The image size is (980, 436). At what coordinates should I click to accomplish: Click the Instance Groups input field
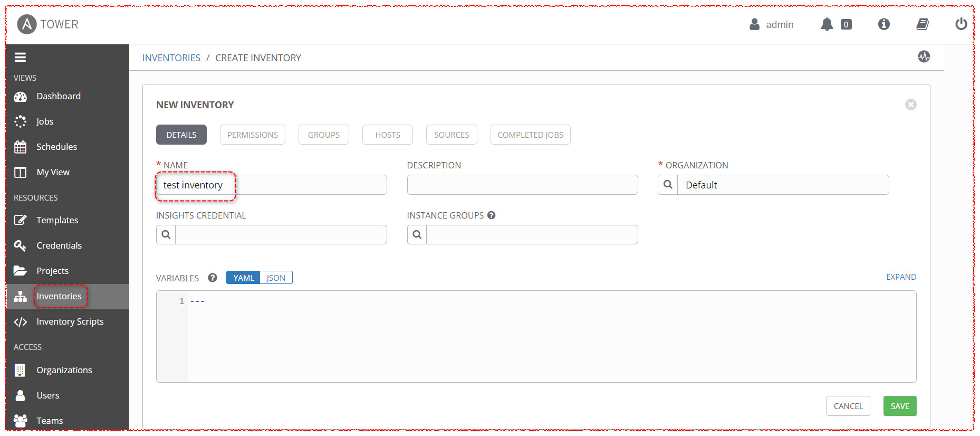pos(532,234)
